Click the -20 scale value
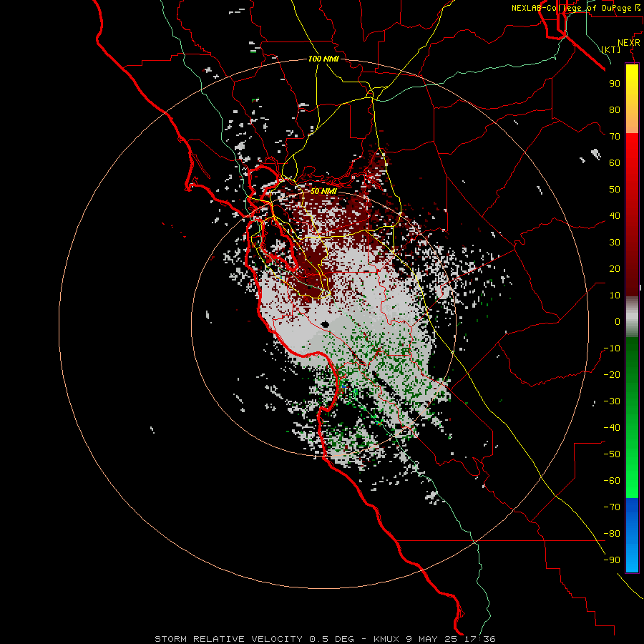 pos(612,374)
